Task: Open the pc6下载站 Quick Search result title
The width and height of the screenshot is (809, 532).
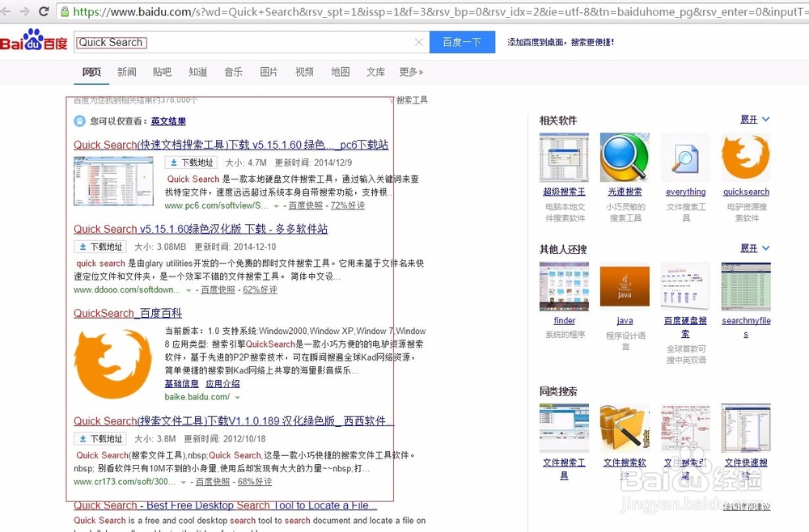Action: [x=231, y=145]
